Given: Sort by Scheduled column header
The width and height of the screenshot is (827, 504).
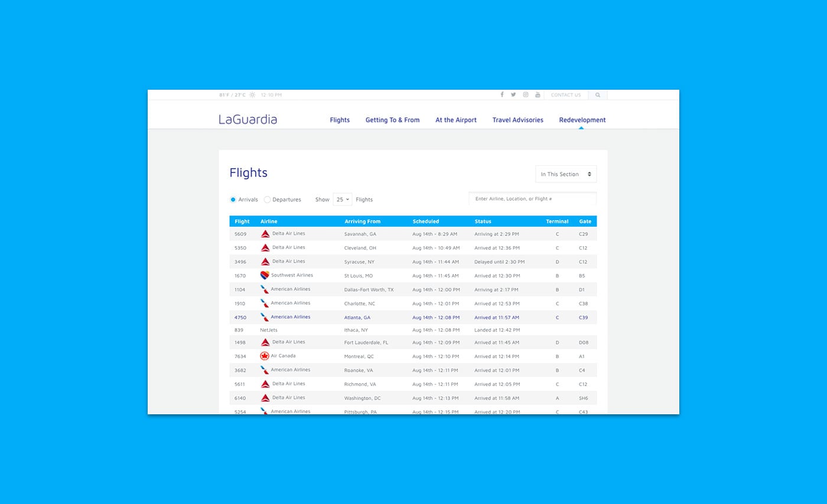Looking at the screenshot, I should click(426, 221).
